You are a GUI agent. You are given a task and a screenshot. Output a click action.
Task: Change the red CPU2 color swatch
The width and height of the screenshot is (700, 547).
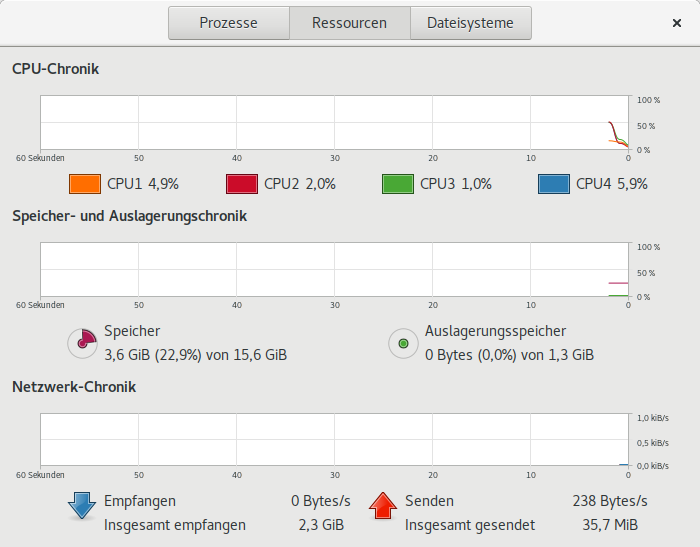point(242,184)
